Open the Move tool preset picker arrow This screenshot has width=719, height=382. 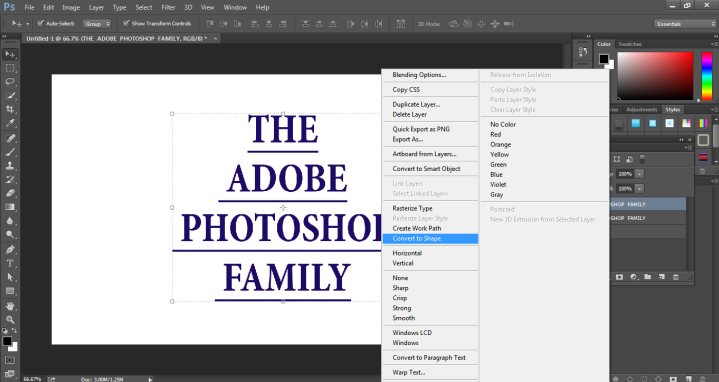pyautogui.click(x=28, y=24)
